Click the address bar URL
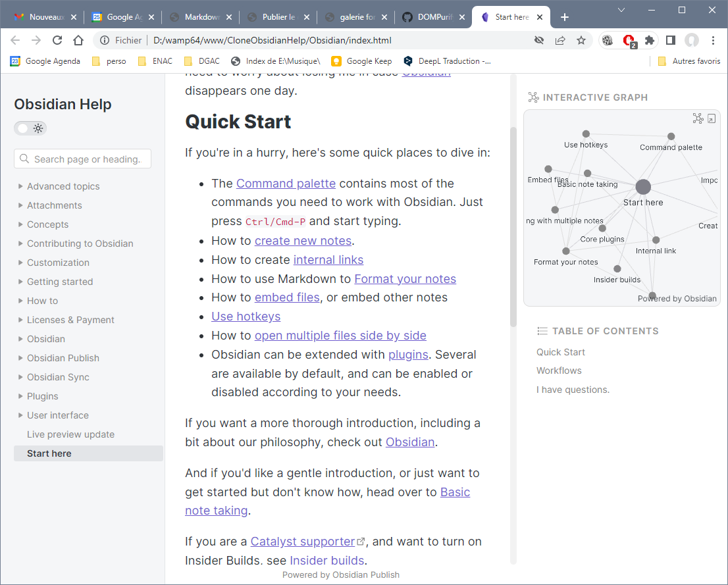 (272, 40)
